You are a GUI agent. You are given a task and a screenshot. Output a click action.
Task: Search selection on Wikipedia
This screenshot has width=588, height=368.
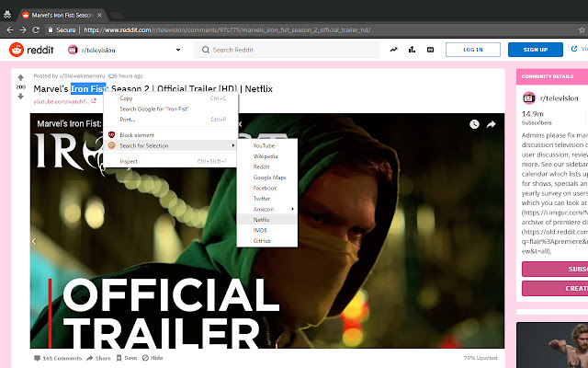(x=267, y=156)
